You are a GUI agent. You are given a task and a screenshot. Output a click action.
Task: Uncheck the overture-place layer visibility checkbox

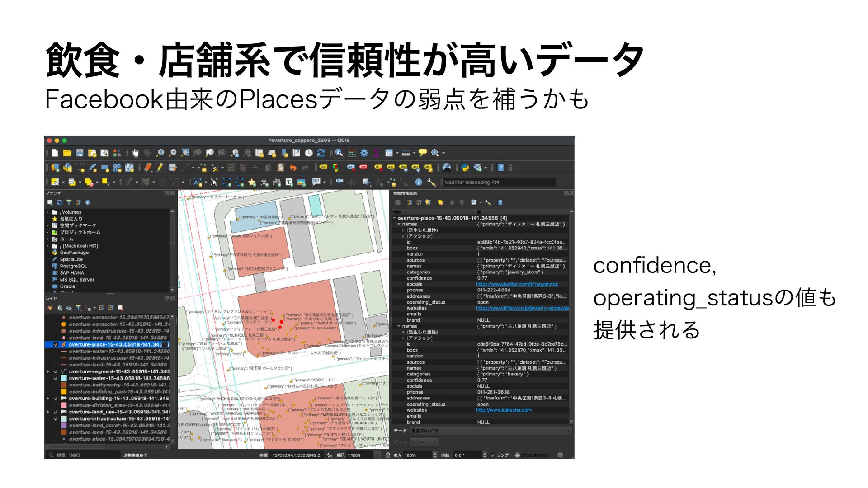[56, 344]
